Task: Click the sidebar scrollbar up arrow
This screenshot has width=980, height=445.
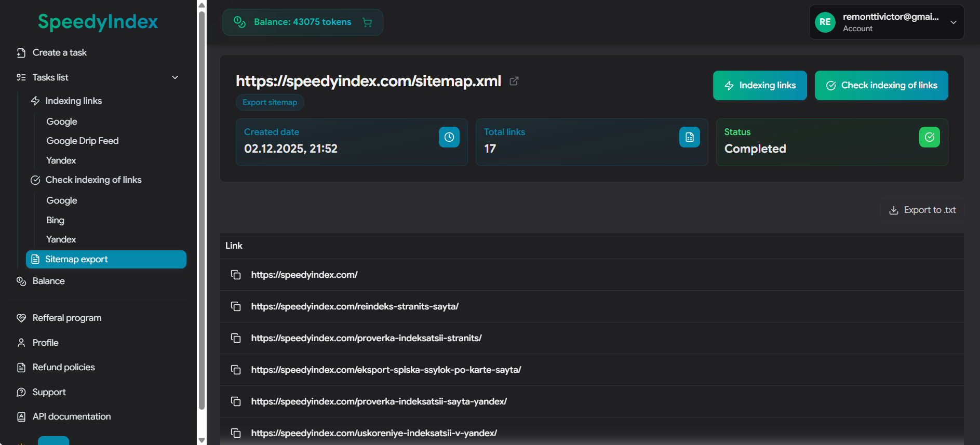Action: coord(202,5)
